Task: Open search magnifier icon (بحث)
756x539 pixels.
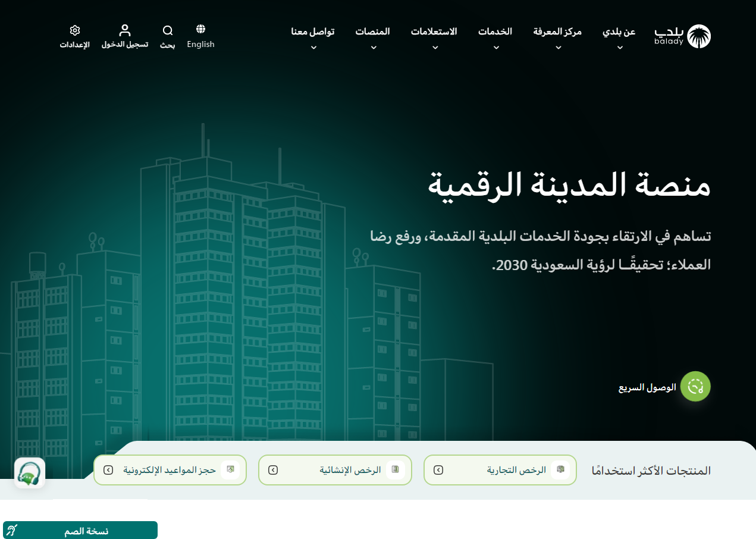Action: [x=168, y=30]
